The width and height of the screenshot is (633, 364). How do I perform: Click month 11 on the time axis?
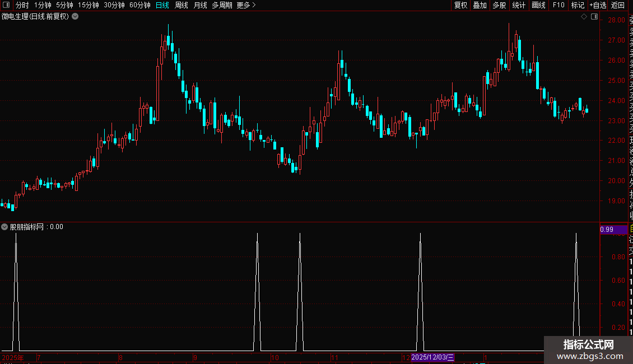point(334,357)
